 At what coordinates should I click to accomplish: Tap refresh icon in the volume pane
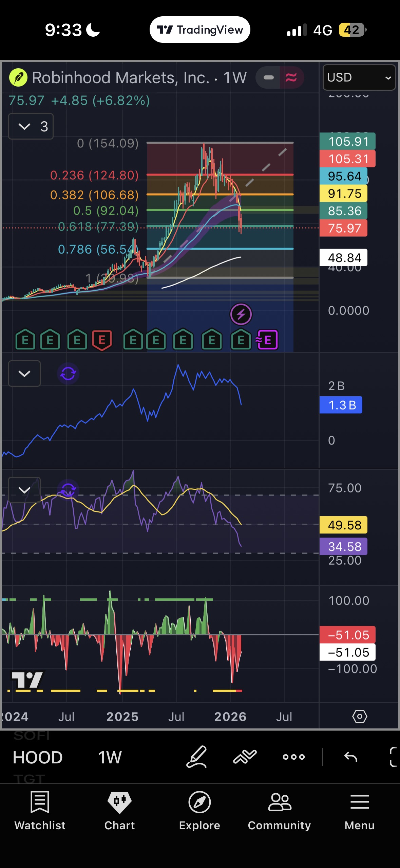coord(68,374)
